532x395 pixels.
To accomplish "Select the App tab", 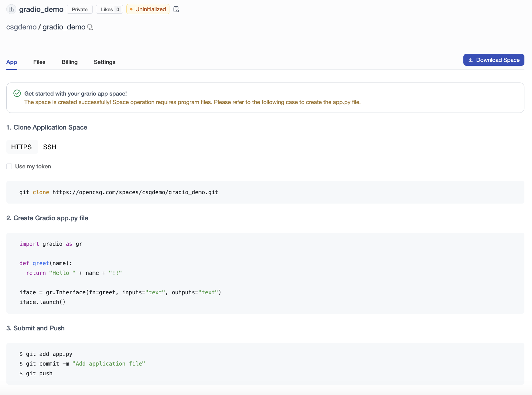I will click(x=12, y=62).
